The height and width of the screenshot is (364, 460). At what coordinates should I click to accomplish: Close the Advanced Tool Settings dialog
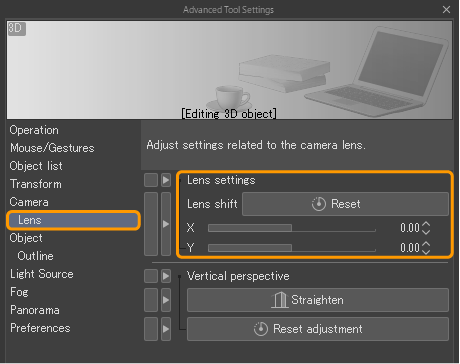(446, 10)
